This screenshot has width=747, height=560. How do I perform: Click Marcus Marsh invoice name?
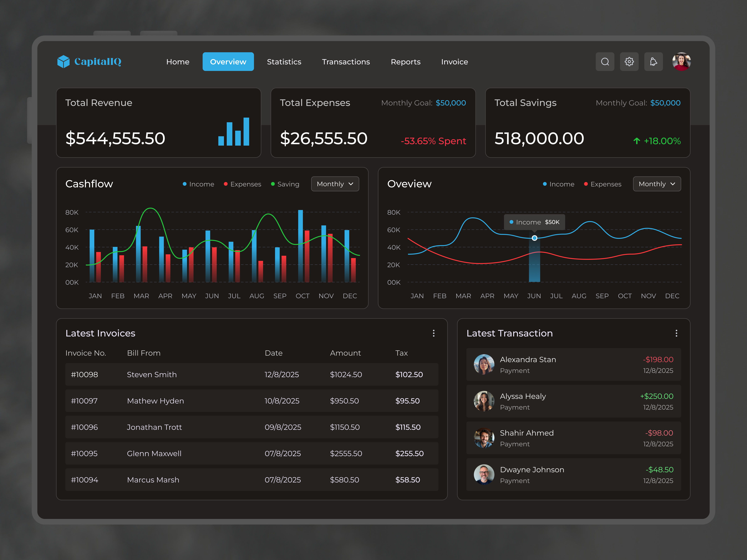click(153, 480)
